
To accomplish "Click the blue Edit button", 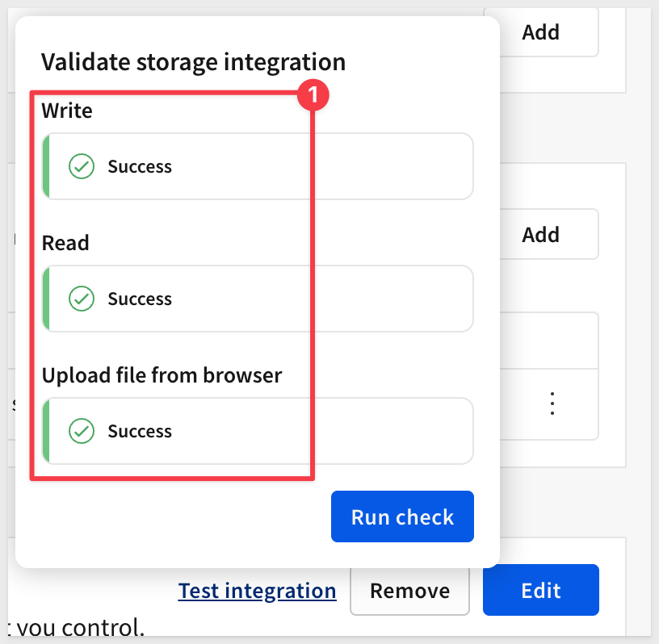I will point(540,590).
